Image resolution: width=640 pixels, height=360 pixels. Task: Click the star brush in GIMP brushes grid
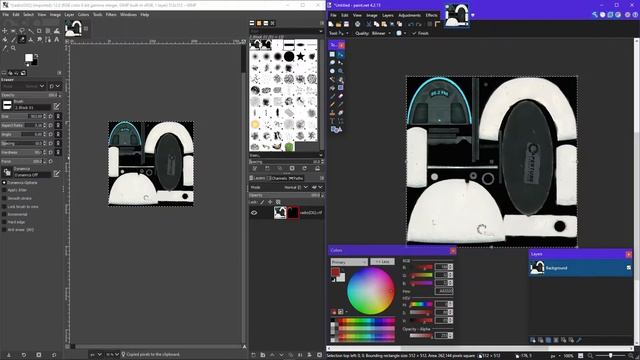pos(300,56)
